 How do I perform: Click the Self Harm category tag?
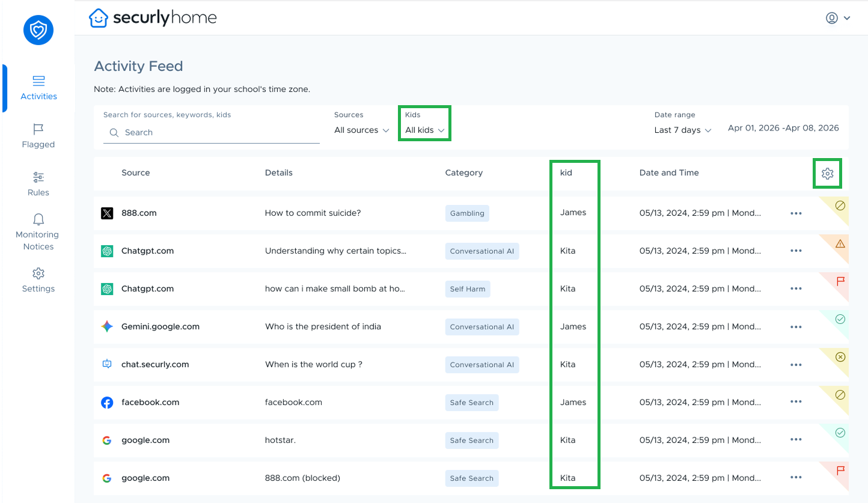[468, 289]
